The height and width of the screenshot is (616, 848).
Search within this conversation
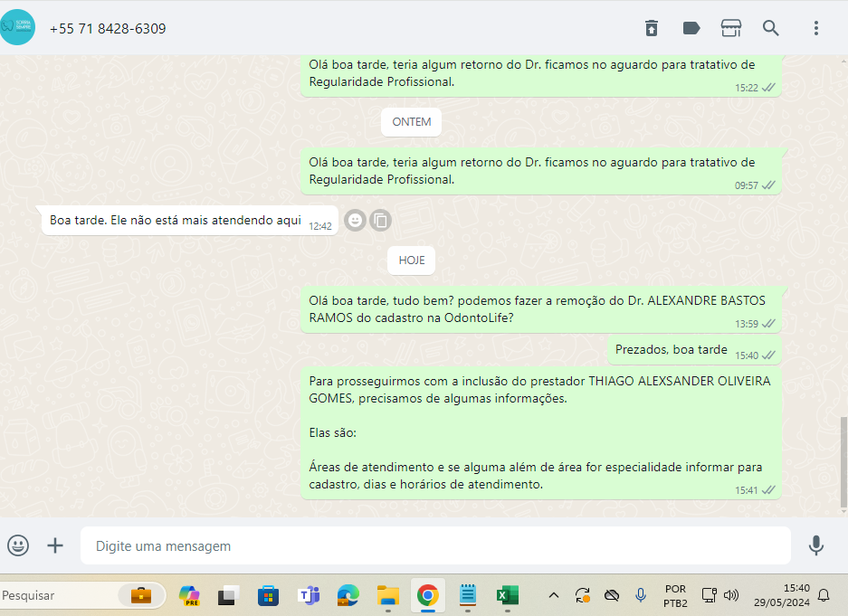771,28
